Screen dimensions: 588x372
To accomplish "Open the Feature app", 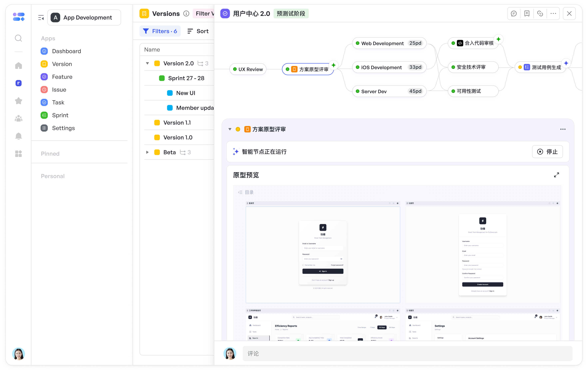I will click(x=57, y=77).
